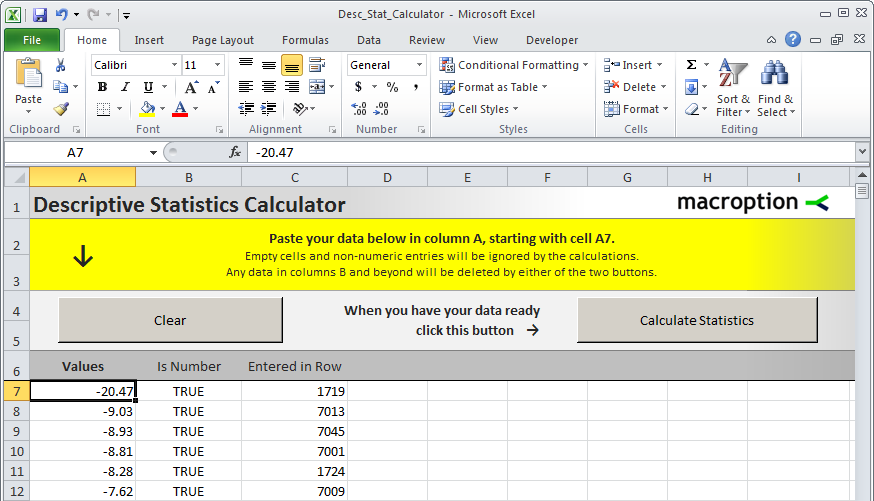The width and height of the screenshot is (874, 501).
Task: Click the Comma Style icon
Action: coord(416,87)
